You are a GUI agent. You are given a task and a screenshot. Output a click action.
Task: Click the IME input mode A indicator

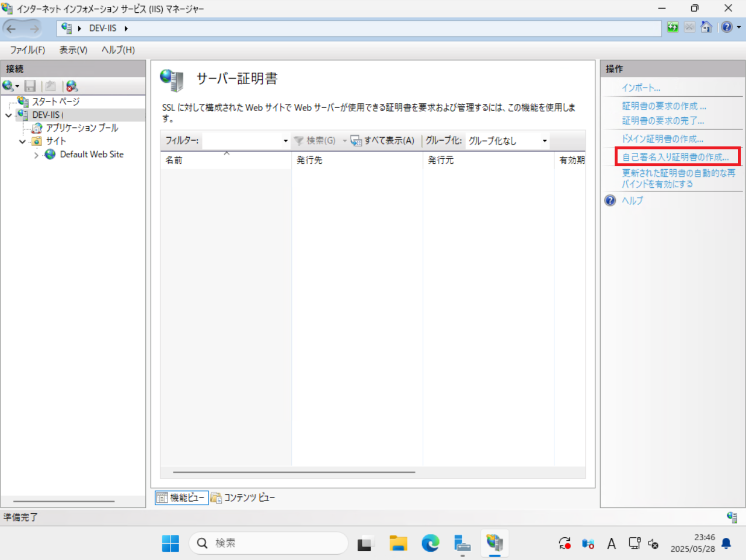[611, 544]
